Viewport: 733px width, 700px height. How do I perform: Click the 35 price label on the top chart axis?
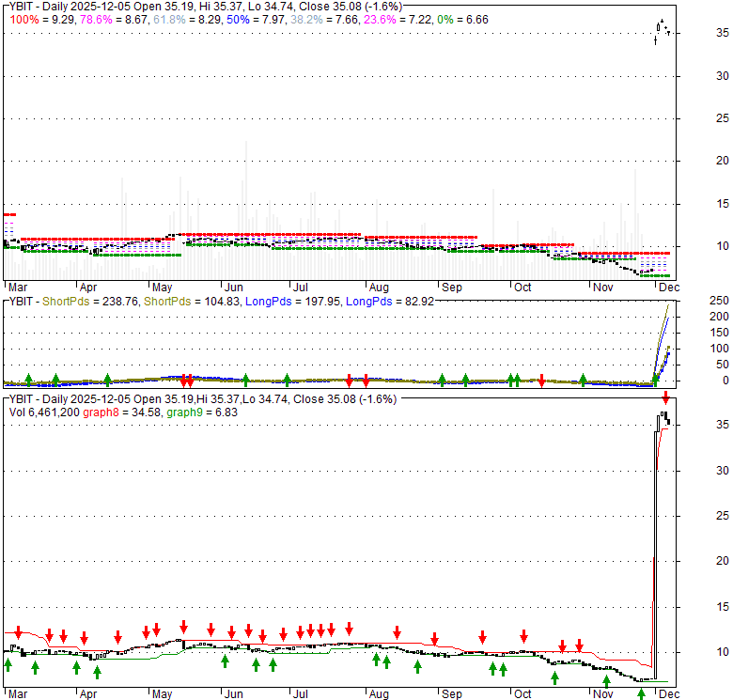pyautogui.click(x=723, y=33)
